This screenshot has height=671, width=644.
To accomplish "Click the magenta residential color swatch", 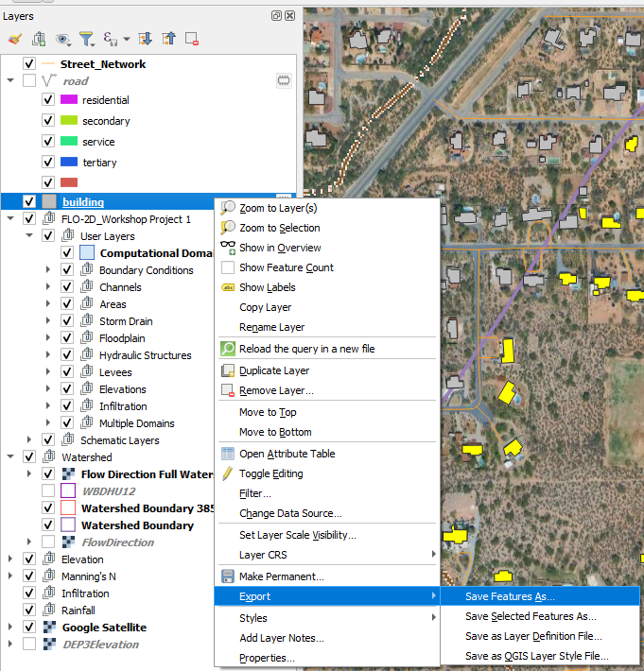I will click(x=68, y=100).
